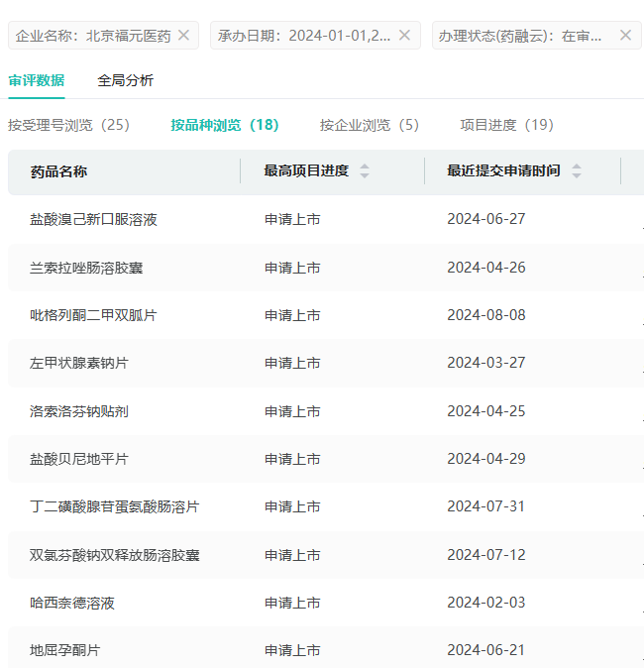Click date cell 2024-07-12
644x668 pixels.
(x=486, y=555)
